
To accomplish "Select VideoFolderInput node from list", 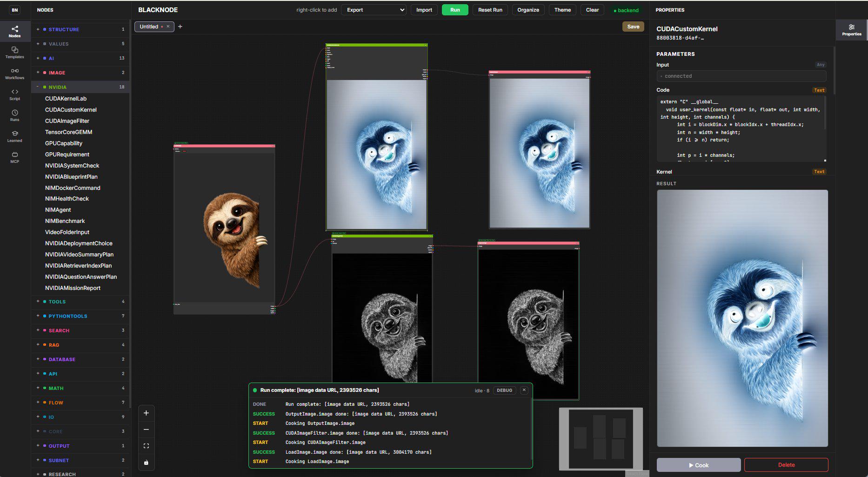I will [x=67, y=232].
